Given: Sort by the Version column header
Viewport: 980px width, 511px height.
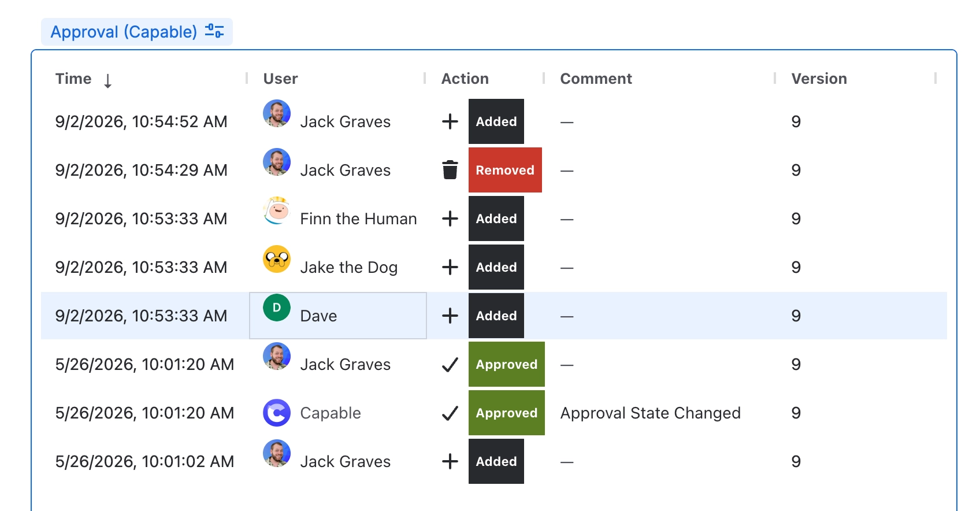Looking at the screenshot, I should tap(819, 79).
